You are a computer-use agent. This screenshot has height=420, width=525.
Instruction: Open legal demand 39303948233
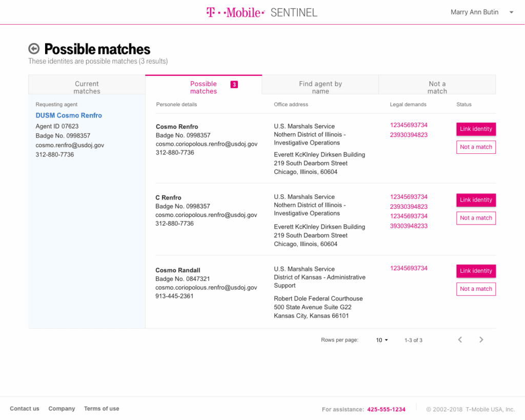[409, 226]
